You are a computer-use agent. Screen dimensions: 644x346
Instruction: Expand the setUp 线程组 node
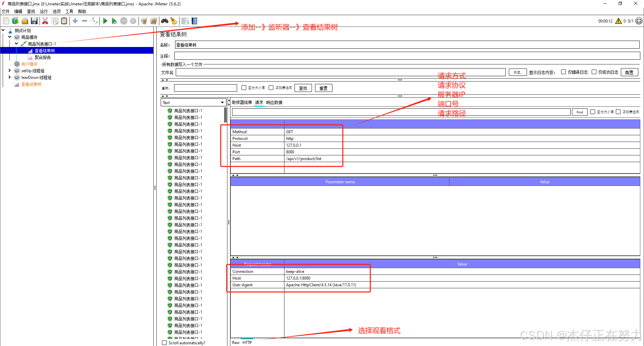(x=10, y=70)
